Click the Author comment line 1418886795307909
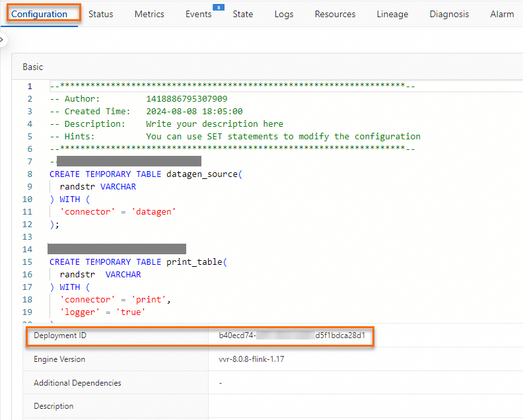 tap(139, 99)
